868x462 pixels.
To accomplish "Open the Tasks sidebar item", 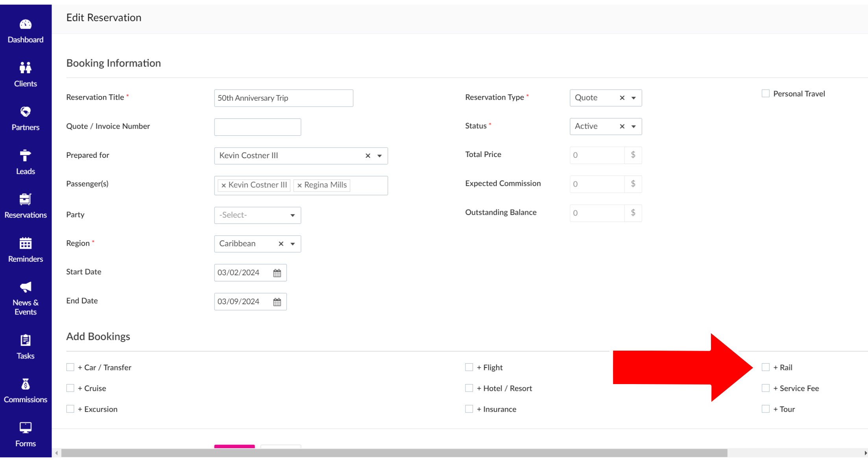I will click(26, 347).
